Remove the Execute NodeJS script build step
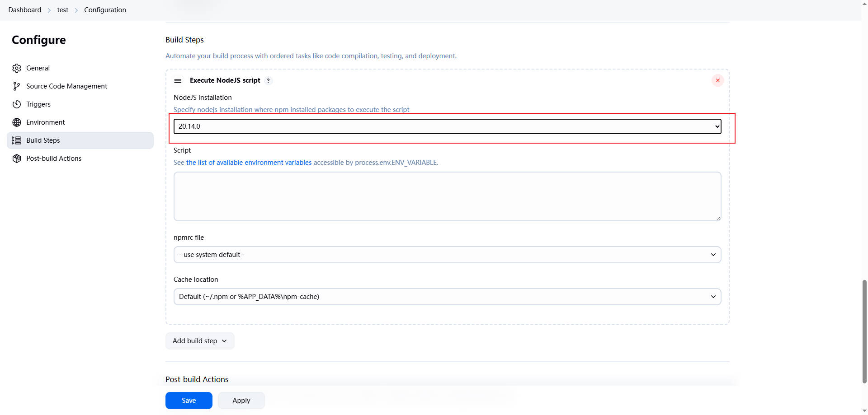 [717, 80]
